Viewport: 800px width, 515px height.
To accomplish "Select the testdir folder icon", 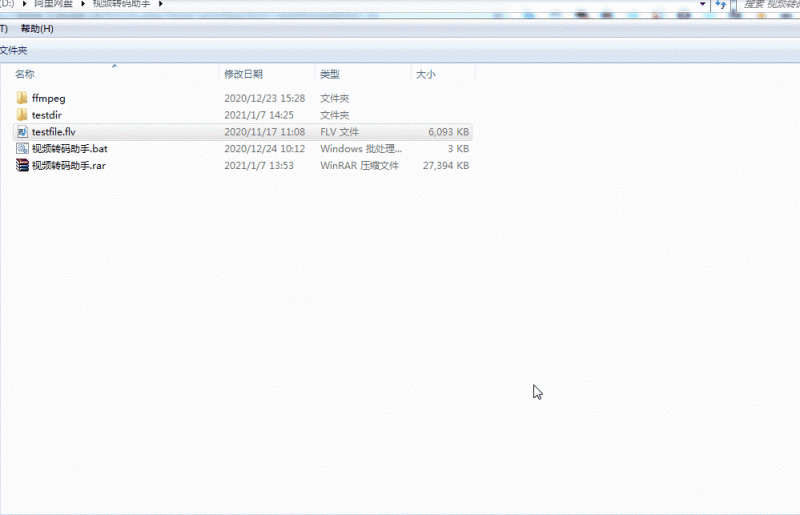I will (23, 115).
